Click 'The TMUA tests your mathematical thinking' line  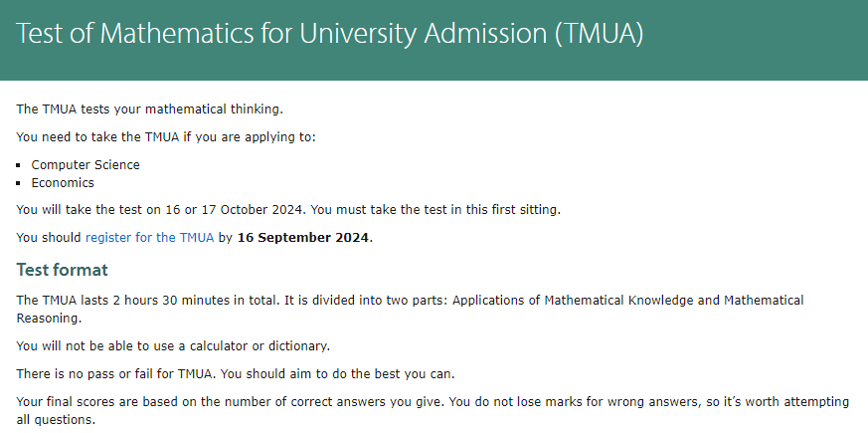pyautogui.click(x=149, y=108)
